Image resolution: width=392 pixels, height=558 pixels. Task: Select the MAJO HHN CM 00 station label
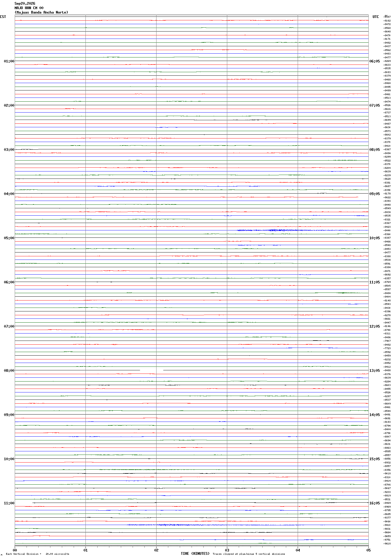[29, 8]
